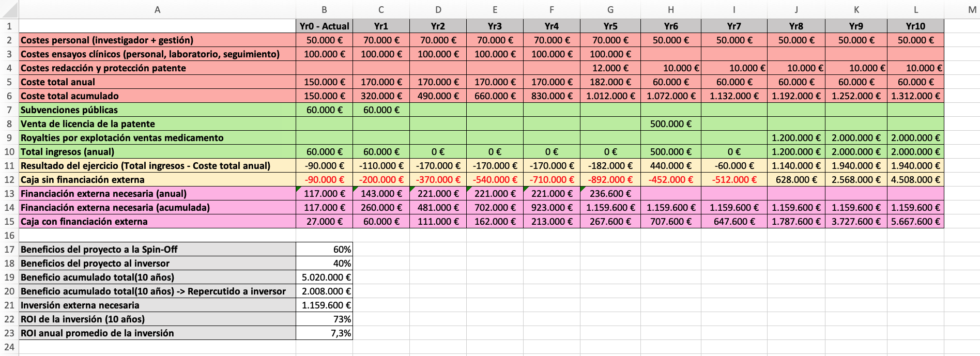Click the 5.667.600 € cell

[x=915, y=222]
